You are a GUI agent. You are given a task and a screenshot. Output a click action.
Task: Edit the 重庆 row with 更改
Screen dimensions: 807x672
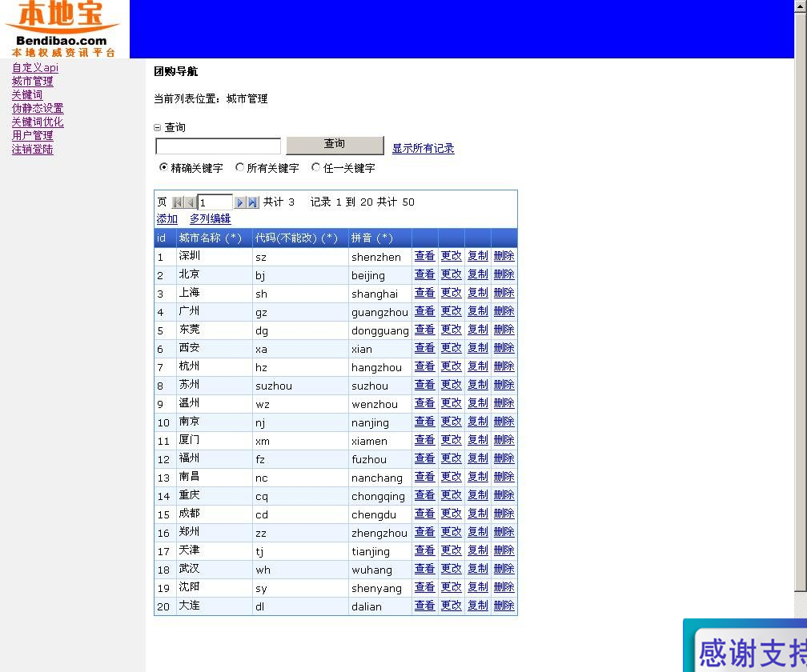tap(452, 495)
